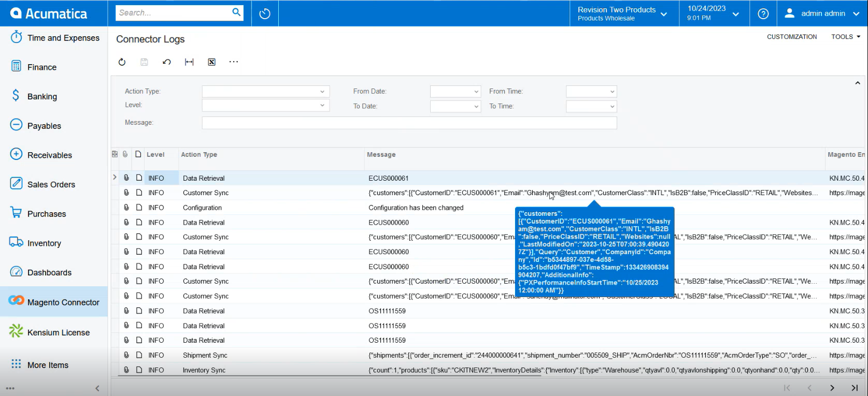
Task: Open the Dashboards workspace
Action: click(54, 272)
